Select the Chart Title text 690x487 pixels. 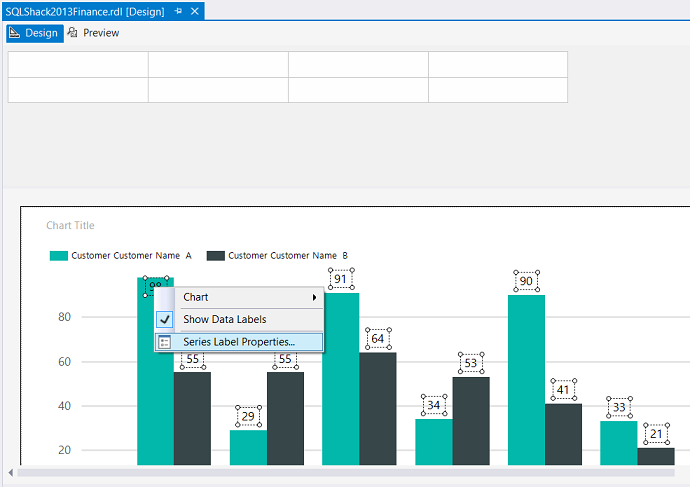click(70, 226)
